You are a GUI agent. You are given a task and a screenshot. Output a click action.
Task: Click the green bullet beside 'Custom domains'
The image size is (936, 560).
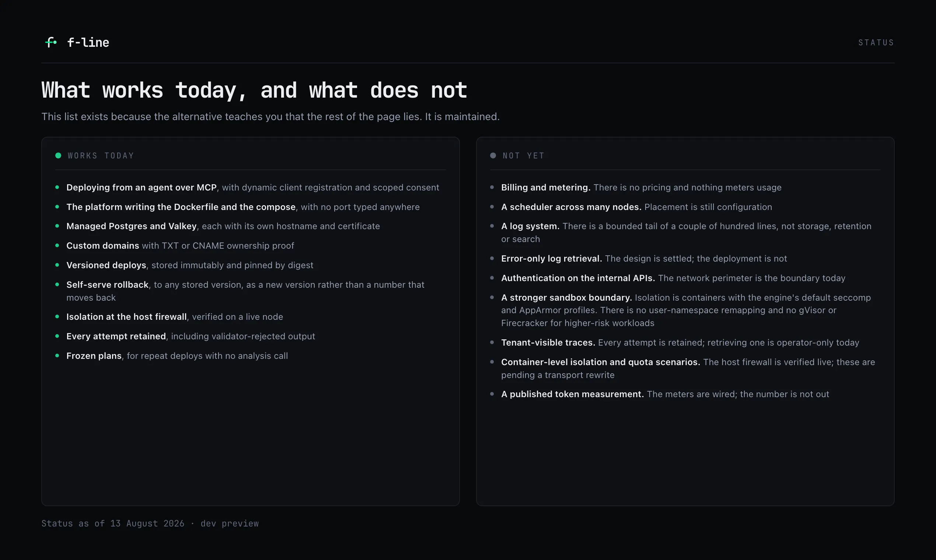(x=57, y=245)
